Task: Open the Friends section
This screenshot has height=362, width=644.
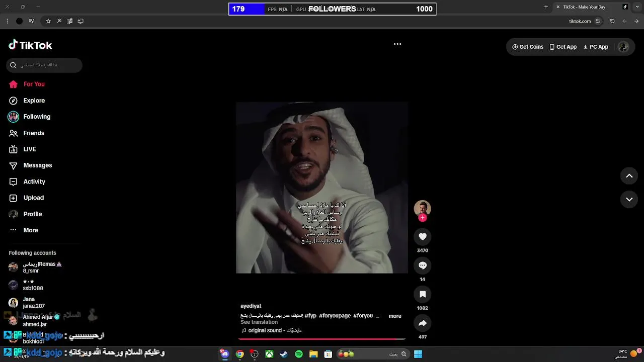Action: click(x=34, y=133)
